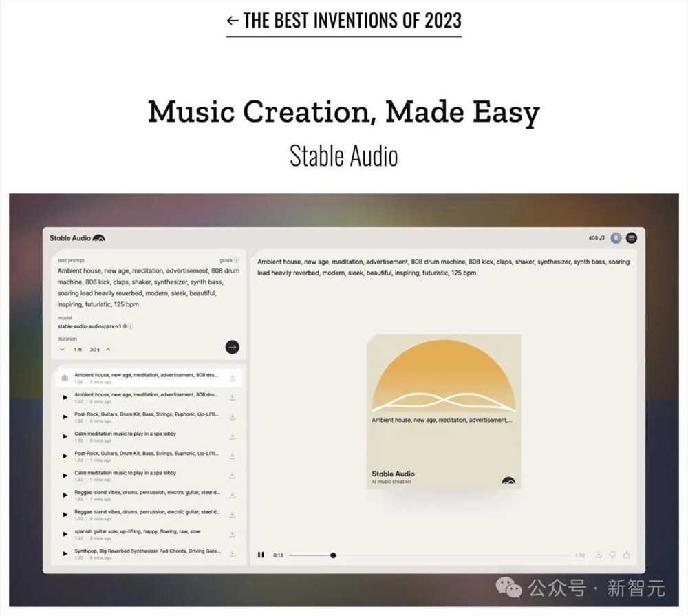Download the Post-Rock track from 6 mins ago

point(232,417)
